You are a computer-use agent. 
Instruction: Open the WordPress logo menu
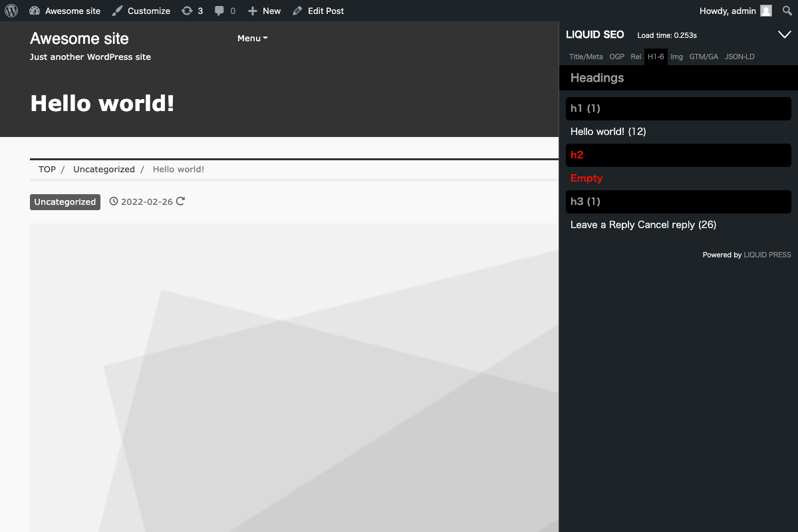coord(11,11)
